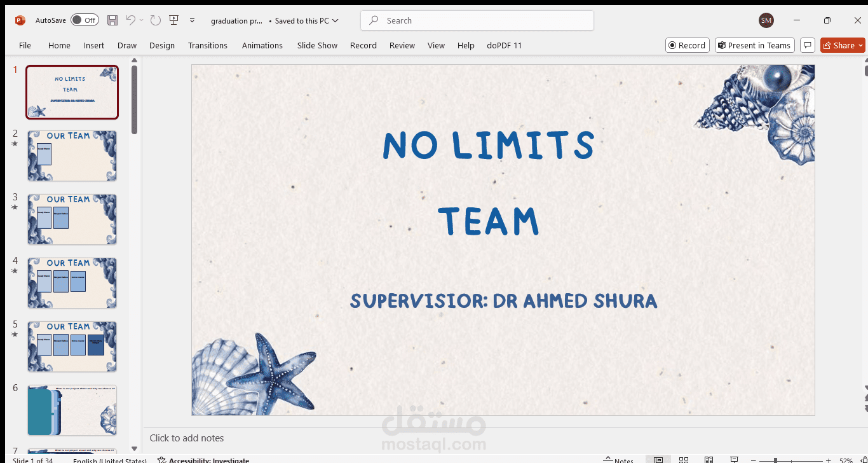Start presentation from beginning icon
Image resolution: width=868 pixels, height=463 pixels.
(x=173, y=20)
